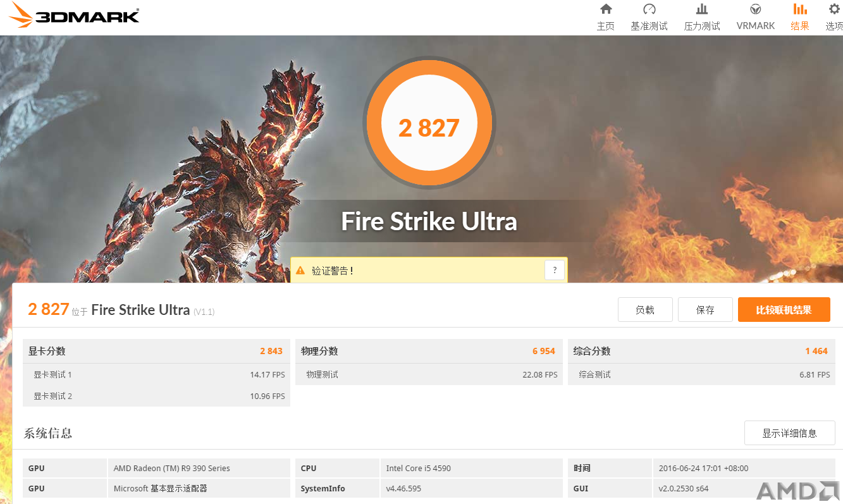Click the 负载 load button
This screenshot has width=843, height=504.
645,310
